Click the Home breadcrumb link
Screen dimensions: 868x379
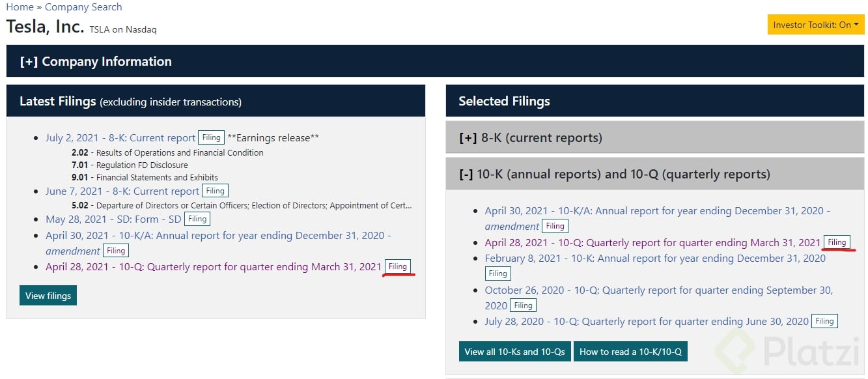click(20, 7)
